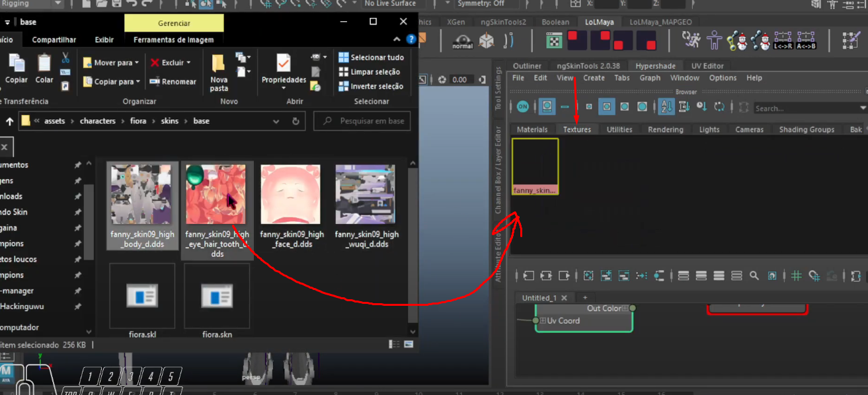The width and height of the screenshot is (868, 395).
Task: Switch to the Materials tab in Hypershade
Action: (x=532, y=129)
